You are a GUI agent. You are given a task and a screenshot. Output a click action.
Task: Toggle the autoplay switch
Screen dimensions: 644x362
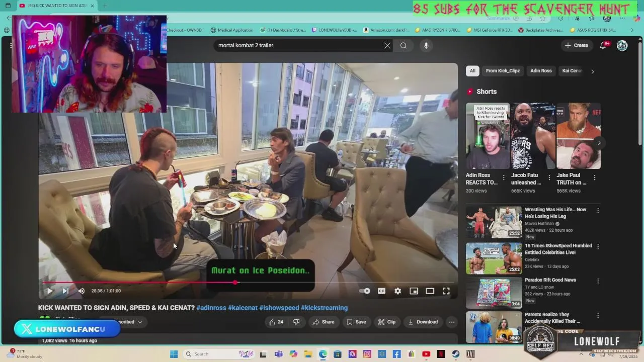point(365,291)
